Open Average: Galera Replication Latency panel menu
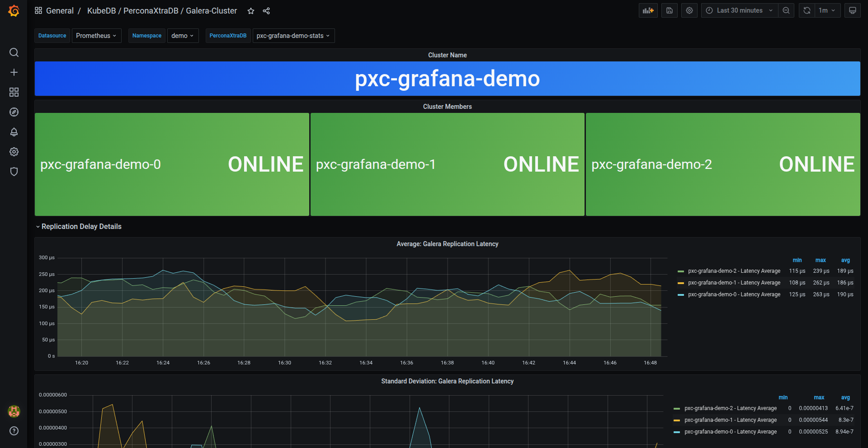 [x=447, y=244]
